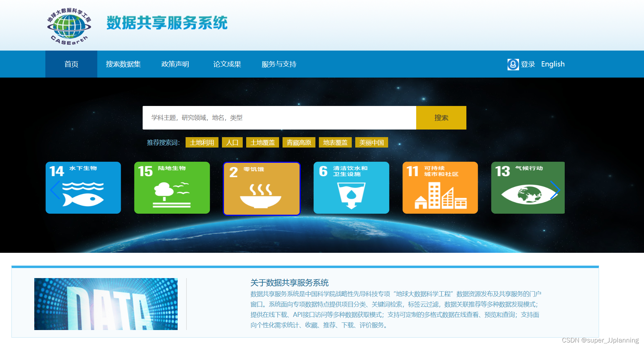Click the 登录 link

click(x=528, y=64)
